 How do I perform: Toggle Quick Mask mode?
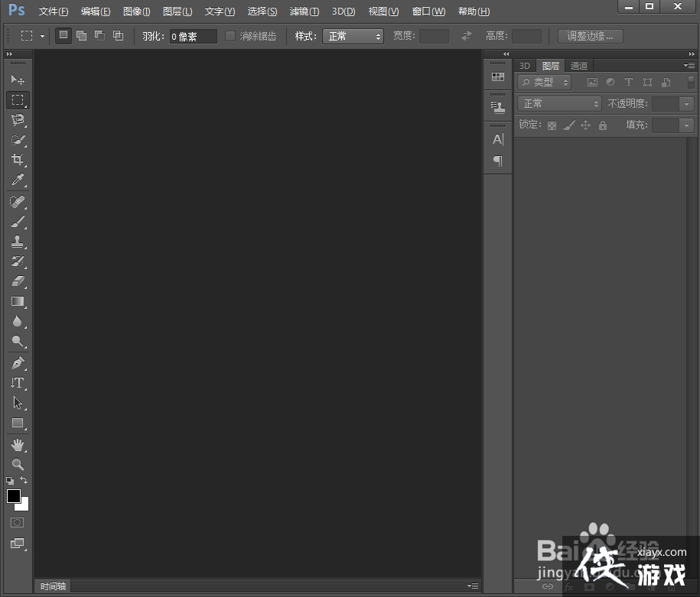point(17,523)
